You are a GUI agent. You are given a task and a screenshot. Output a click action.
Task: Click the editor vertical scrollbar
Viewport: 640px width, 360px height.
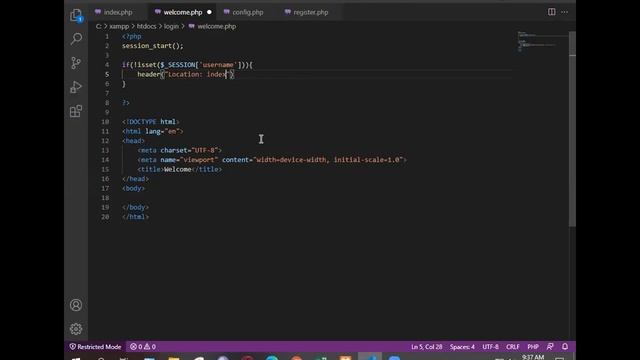pos(572,129)
